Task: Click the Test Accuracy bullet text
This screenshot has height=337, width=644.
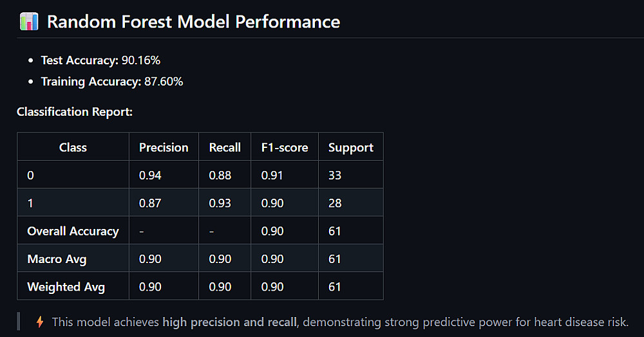Action: click(100, 60)
